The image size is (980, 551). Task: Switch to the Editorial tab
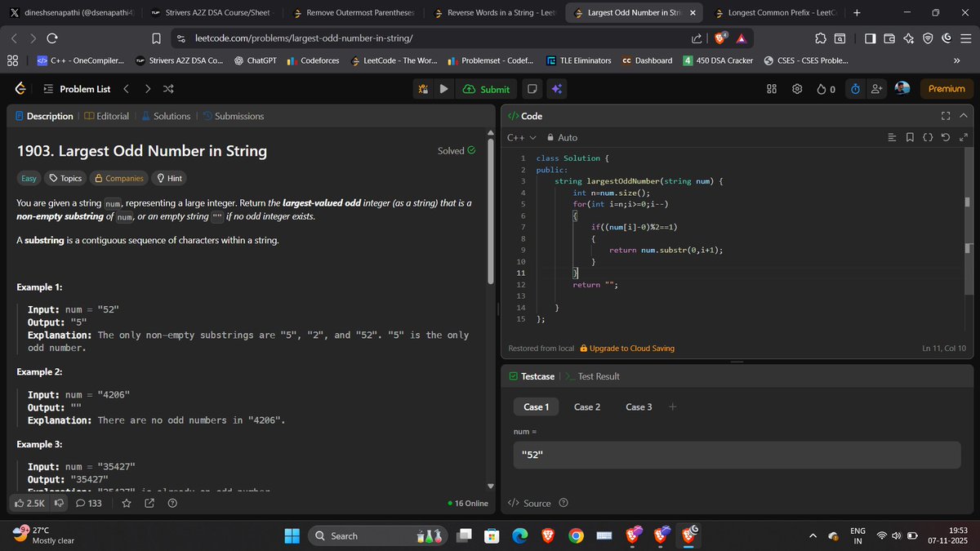(107, 116)
